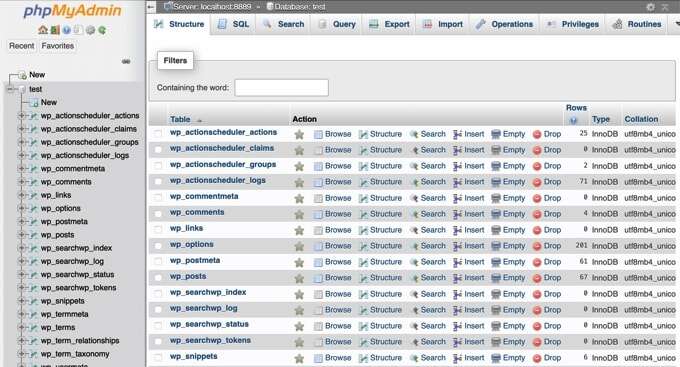Click the Insert icon in wp_searchwp_status row

point(458,326)
